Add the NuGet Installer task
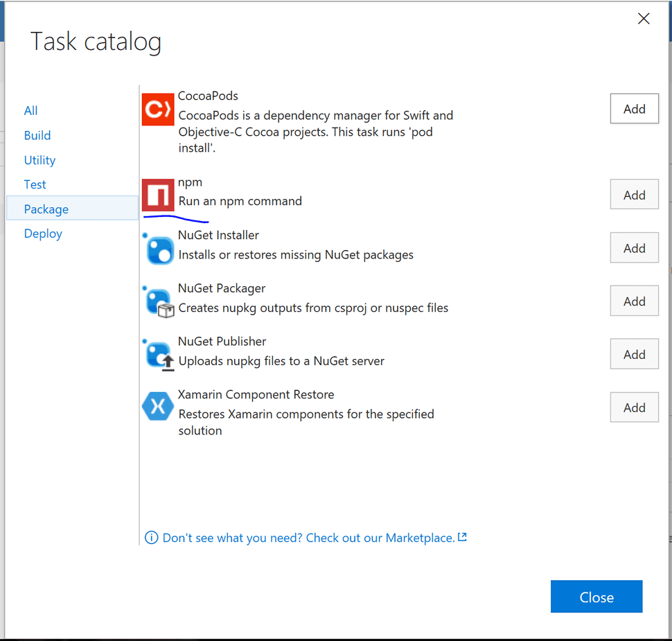672x641 pixels. pos(635,248)
